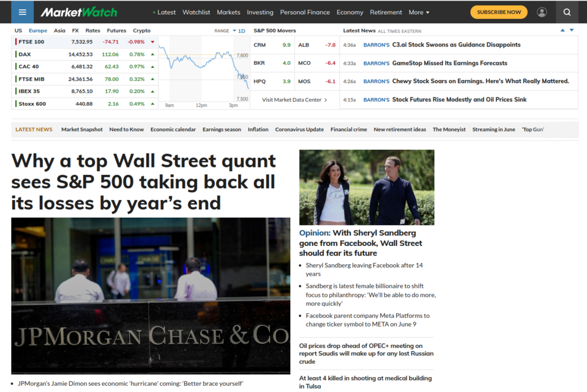Viewport: 587px width, 392px height.
Task: Open Stock Futures Rise Modestly headline
Action: (459, 100)
